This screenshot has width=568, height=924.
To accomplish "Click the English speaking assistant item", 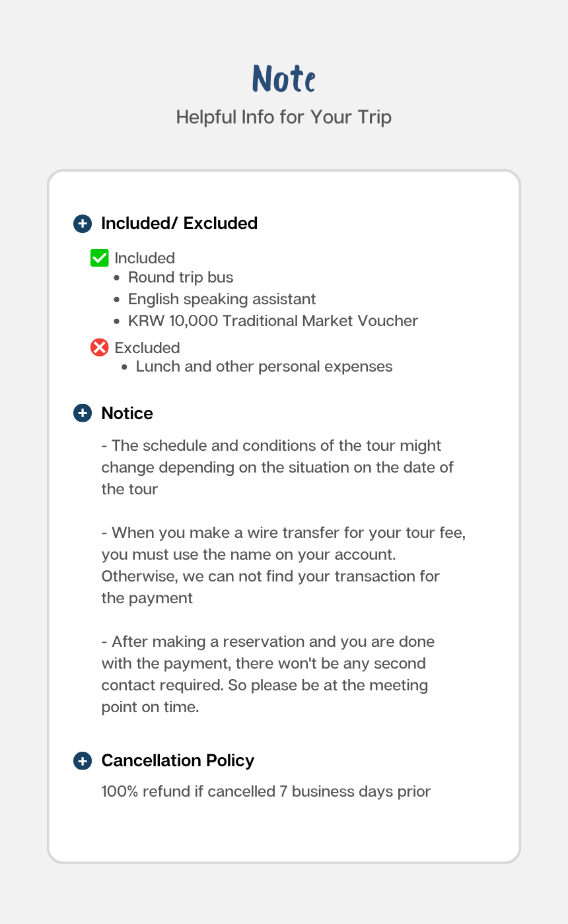I will [x=222, y=299].
